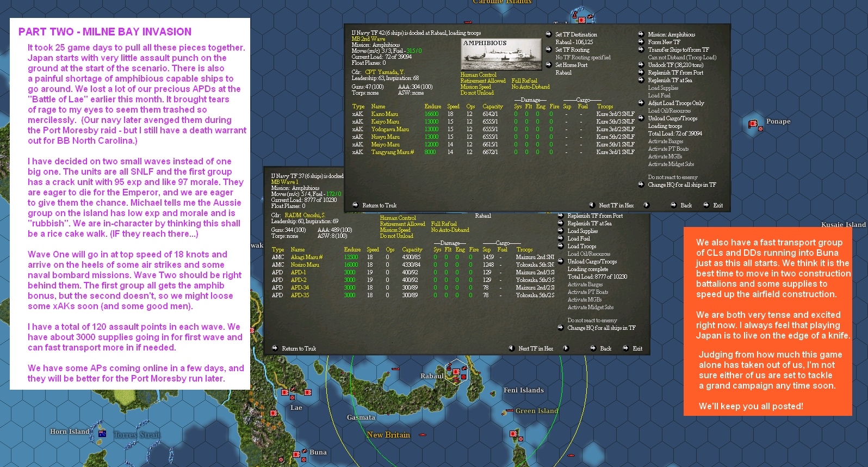Toggle Full Refuel in TF 42 panel

(x=524, y=81)
